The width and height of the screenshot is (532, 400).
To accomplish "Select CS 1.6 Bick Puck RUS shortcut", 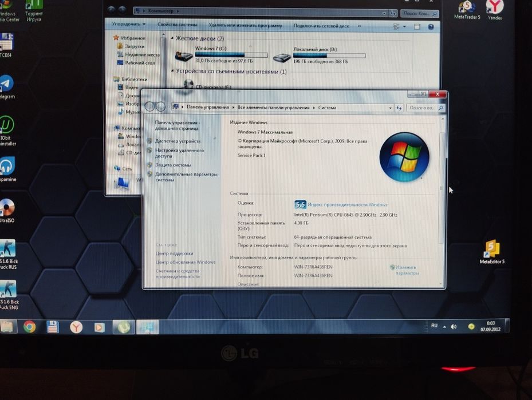I will click(x=8, y=254).
